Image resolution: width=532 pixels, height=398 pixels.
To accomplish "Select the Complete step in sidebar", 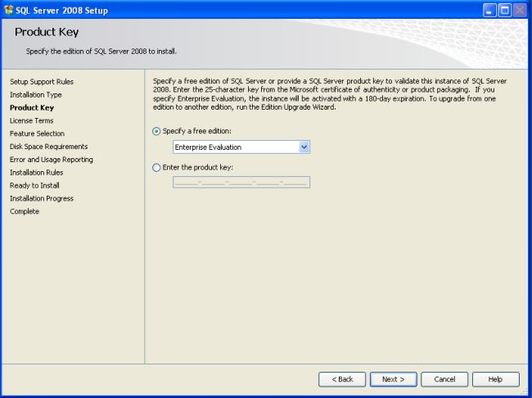I will tap(24, 211).
